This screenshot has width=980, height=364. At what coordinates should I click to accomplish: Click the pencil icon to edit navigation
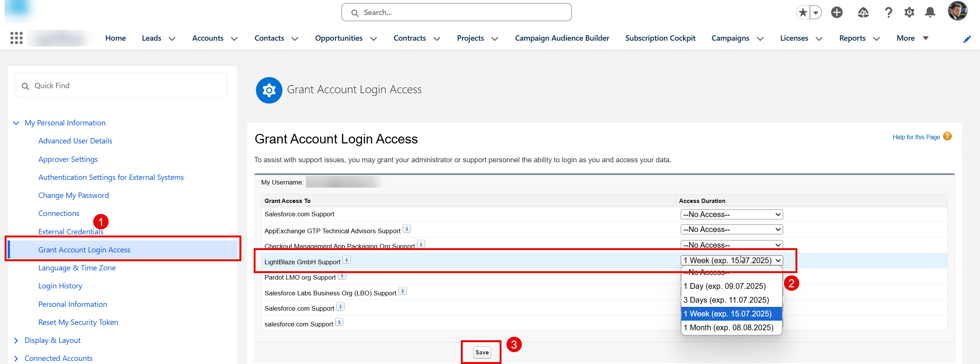(x=967, y=39)
